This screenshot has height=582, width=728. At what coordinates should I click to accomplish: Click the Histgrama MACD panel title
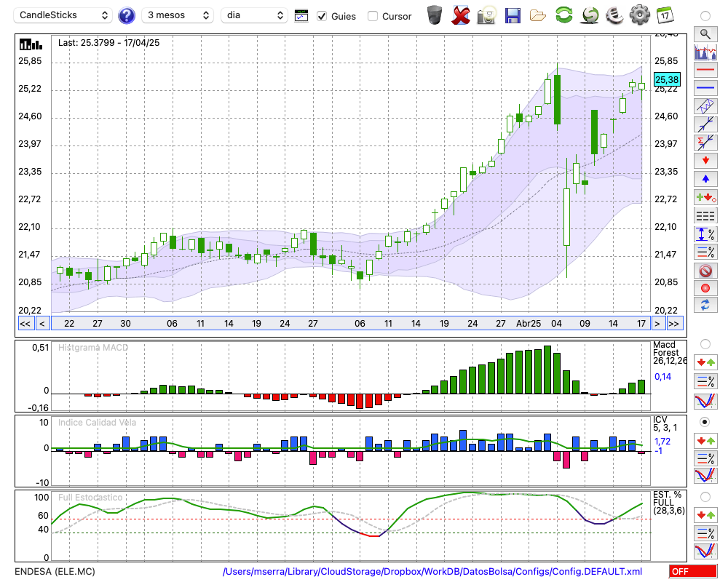(93, 348)
